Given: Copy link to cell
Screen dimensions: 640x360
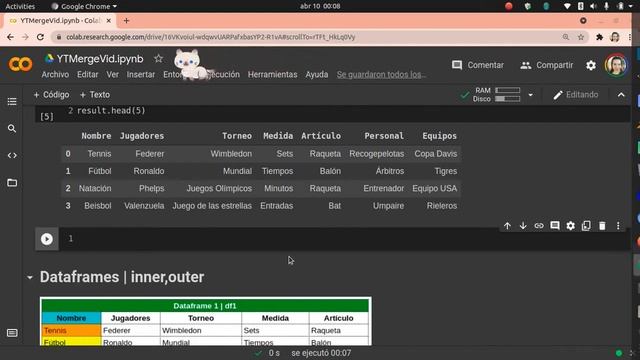Looking at the screenshot, I should click(x=539, y=226).
